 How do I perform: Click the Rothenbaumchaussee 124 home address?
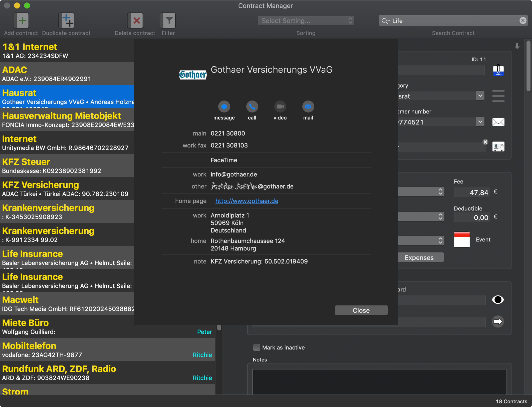(x=248, y=244)
